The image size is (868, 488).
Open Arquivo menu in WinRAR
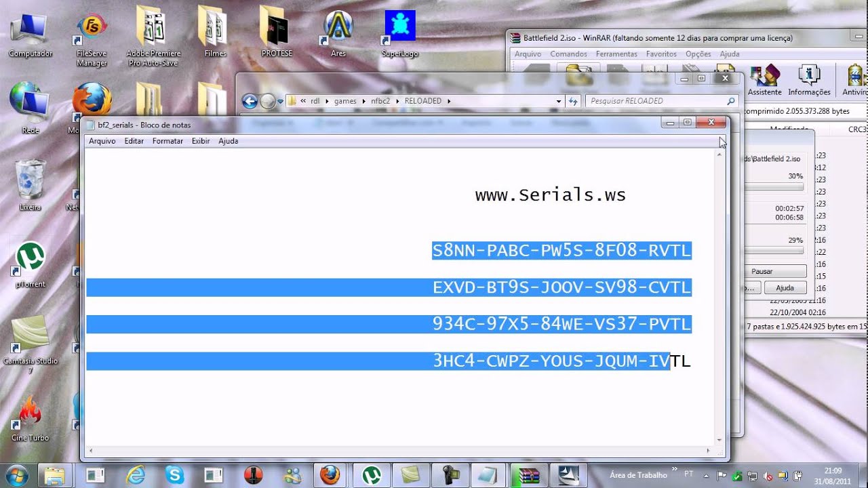[x=528, y=54]
